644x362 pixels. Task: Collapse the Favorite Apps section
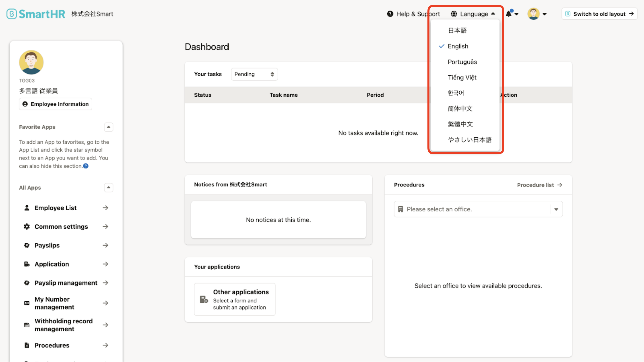108,127
